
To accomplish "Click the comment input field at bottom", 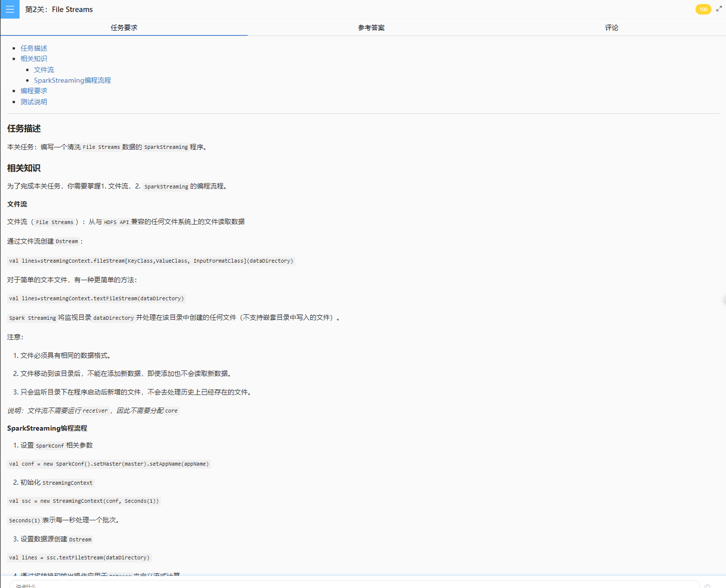I will 351,584.
